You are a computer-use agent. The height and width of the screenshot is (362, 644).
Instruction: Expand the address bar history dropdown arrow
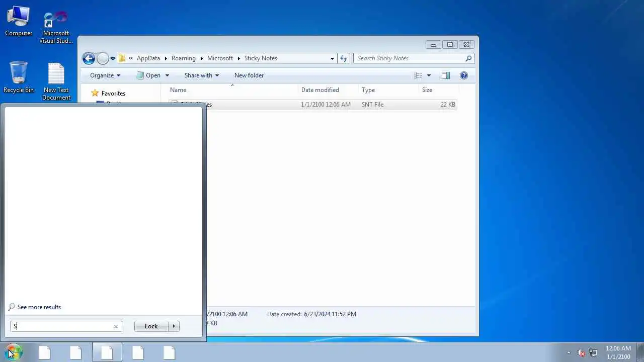[332, 58]
